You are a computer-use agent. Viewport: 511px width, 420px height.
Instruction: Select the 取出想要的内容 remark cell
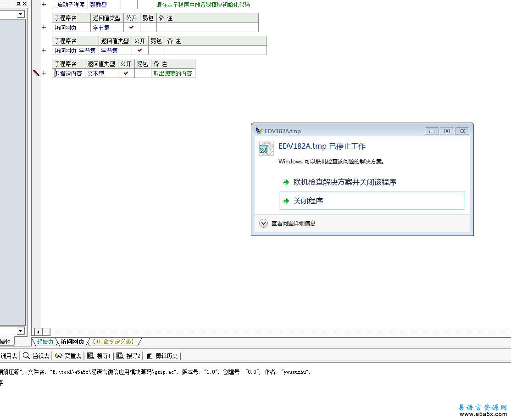point(173,73)
